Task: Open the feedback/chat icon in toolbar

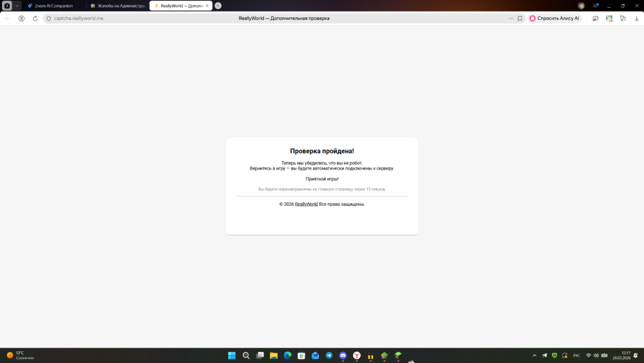Action: tap(623, 19)
